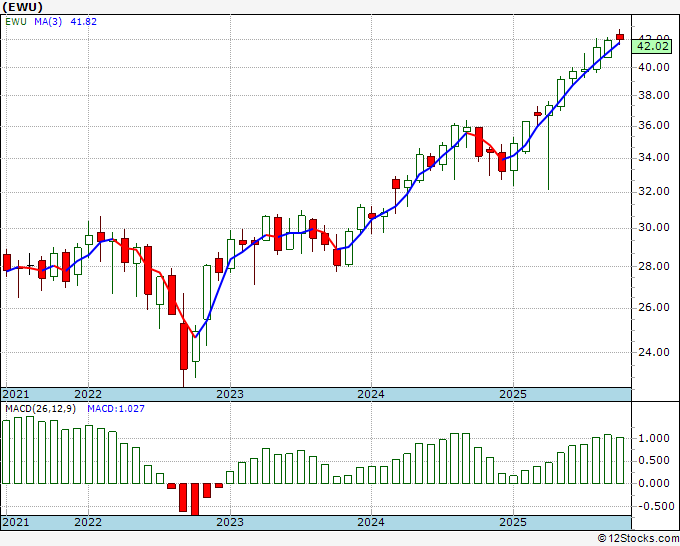Select the 1.000 MACD axis label

coord(654,438)
